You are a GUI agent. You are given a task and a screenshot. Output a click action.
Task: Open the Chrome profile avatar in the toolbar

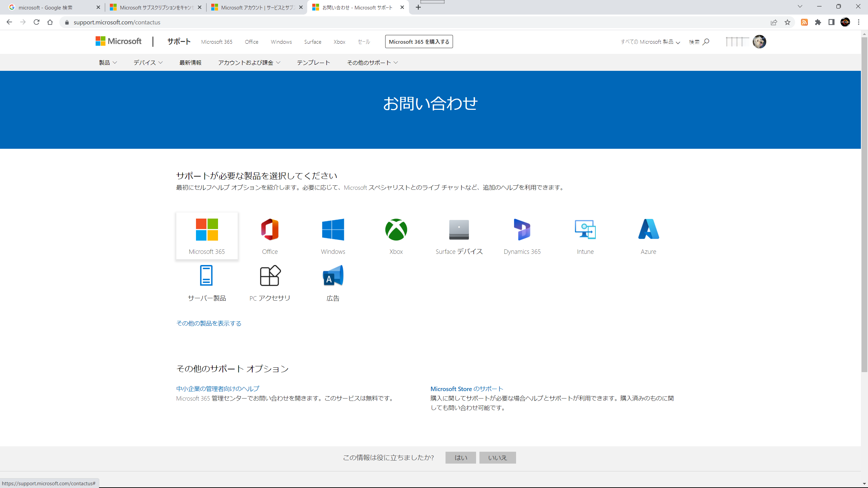click(845, 22)
